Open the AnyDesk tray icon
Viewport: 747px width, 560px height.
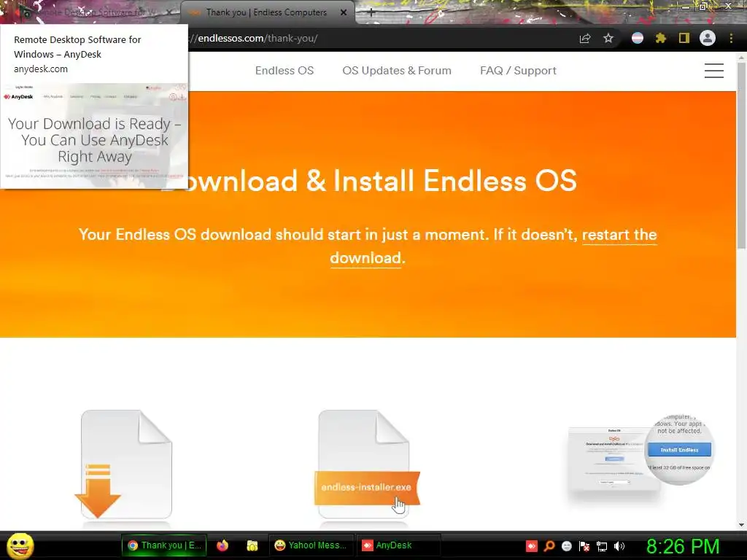[532, 546]
